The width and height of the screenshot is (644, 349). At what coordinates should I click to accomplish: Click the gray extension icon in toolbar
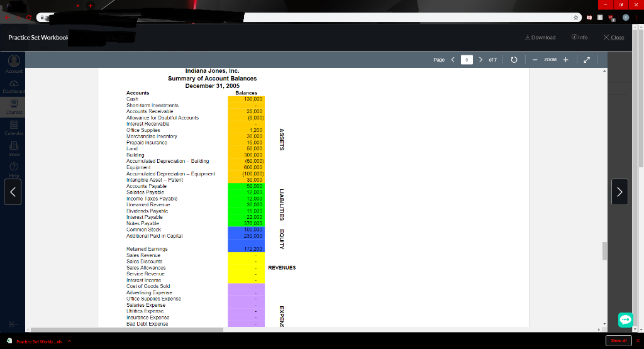click(600, 17)
